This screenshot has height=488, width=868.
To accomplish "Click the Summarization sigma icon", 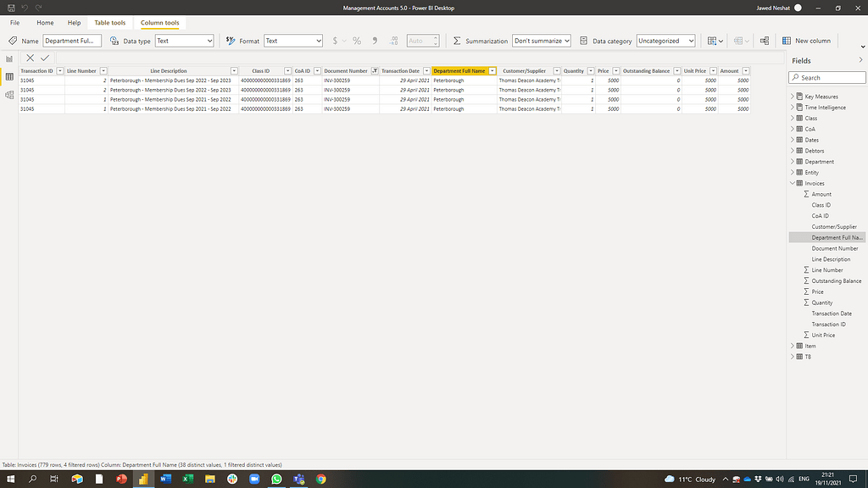I will point(458,40).
